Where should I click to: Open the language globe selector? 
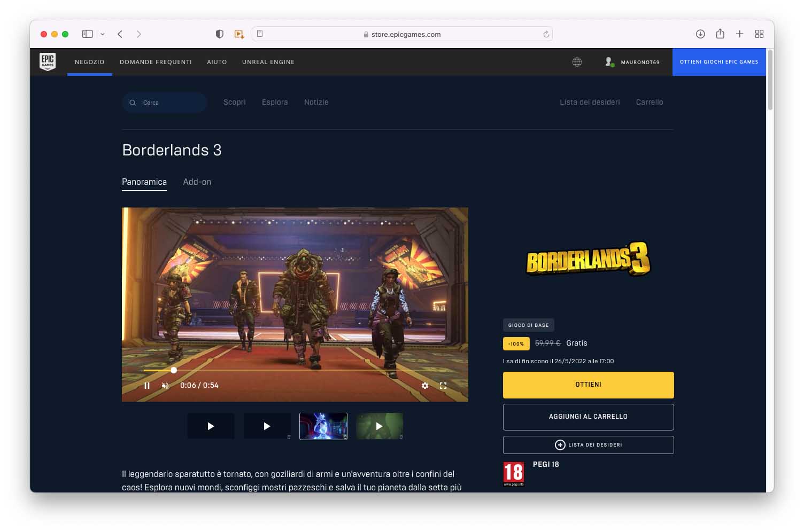click(x=577, y=62)
